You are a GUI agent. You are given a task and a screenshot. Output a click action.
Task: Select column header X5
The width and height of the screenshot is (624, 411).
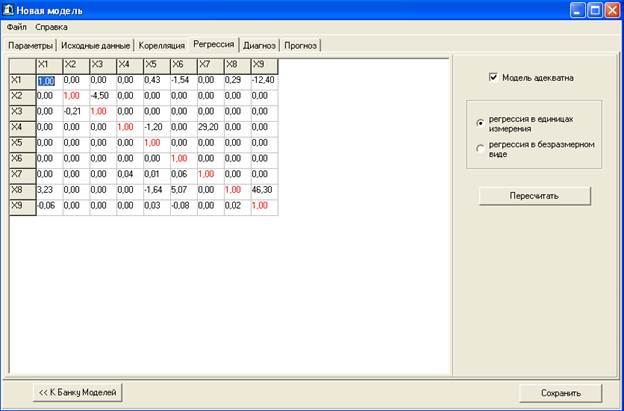tap(157, 66)
